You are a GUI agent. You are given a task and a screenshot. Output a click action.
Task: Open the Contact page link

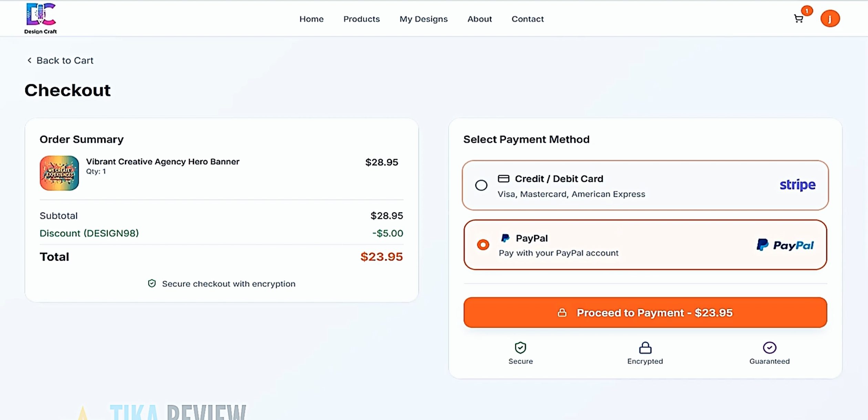pos(527,19)
